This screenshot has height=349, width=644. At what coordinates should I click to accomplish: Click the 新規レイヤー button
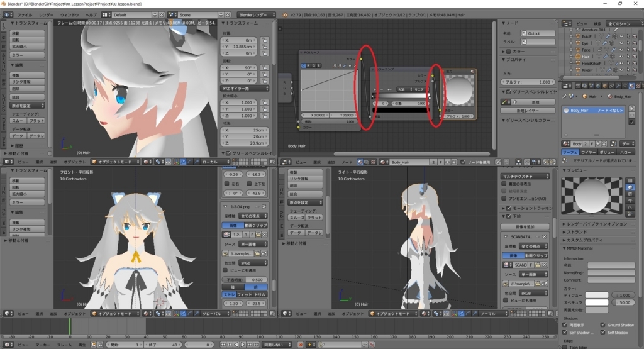coord(528,111)
